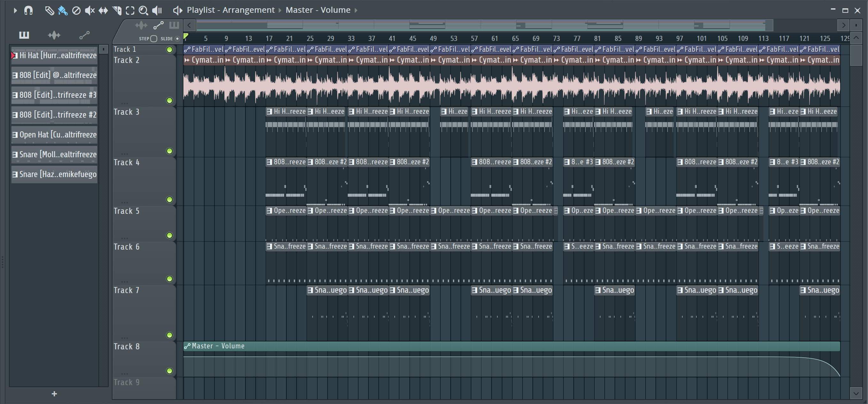Add new pattern with plus button
Screen dimensions: 868x404
[54, 393]
